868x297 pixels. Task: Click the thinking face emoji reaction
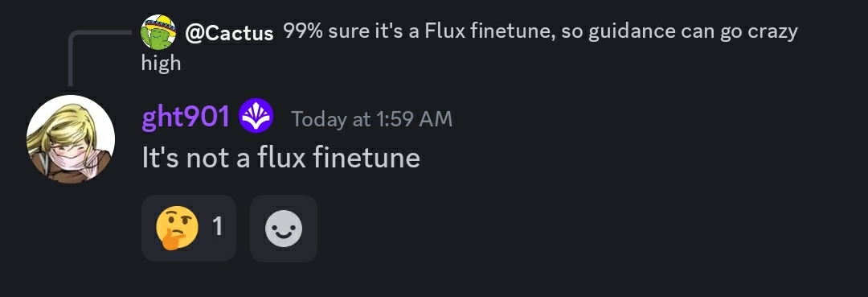pyautogui.click(x=177, y=228)
